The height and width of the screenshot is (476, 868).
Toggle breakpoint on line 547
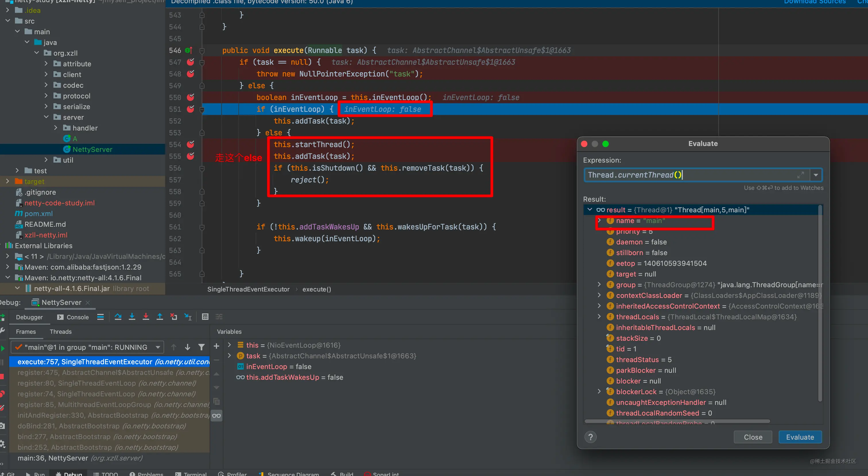point(190,62)
